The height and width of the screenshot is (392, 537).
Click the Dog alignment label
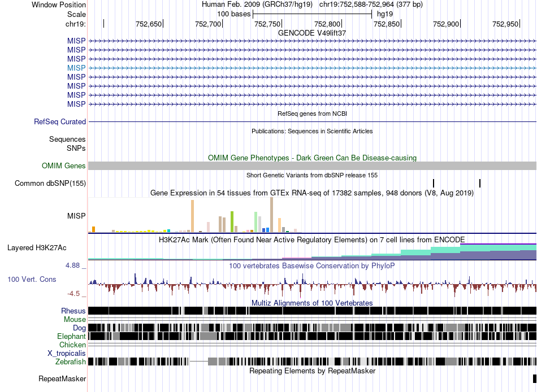[79, 328]
